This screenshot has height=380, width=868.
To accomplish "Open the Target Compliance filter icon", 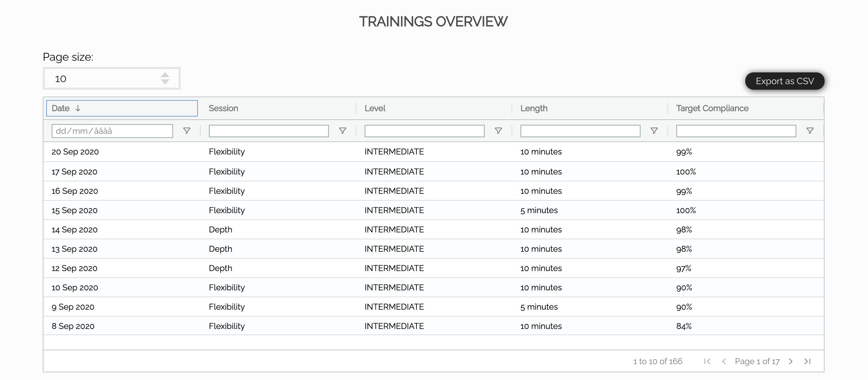I will click(810, 131).
